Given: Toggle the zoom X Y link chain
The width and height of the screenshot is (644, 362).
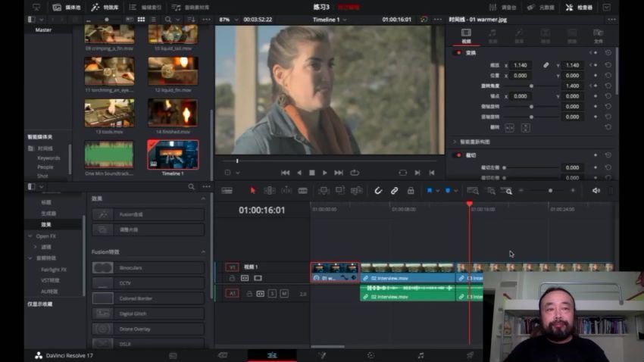Looking at the screenshot, I should (x=546, y=65).
